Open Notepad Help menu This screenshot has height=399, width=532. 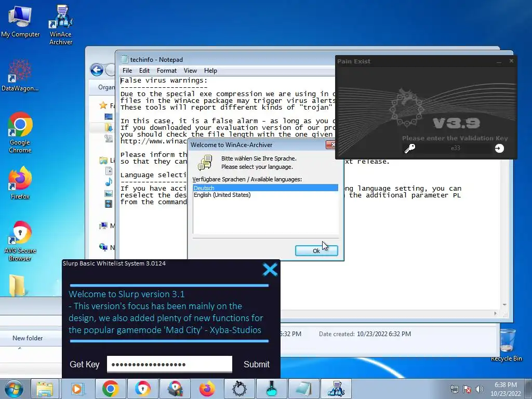click(210, 71)
